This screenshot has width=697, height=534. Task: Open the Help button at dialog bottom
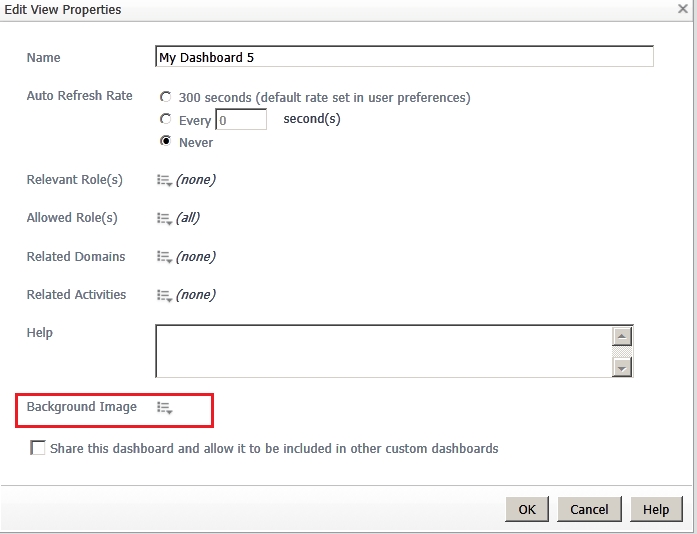coord(656,509)
